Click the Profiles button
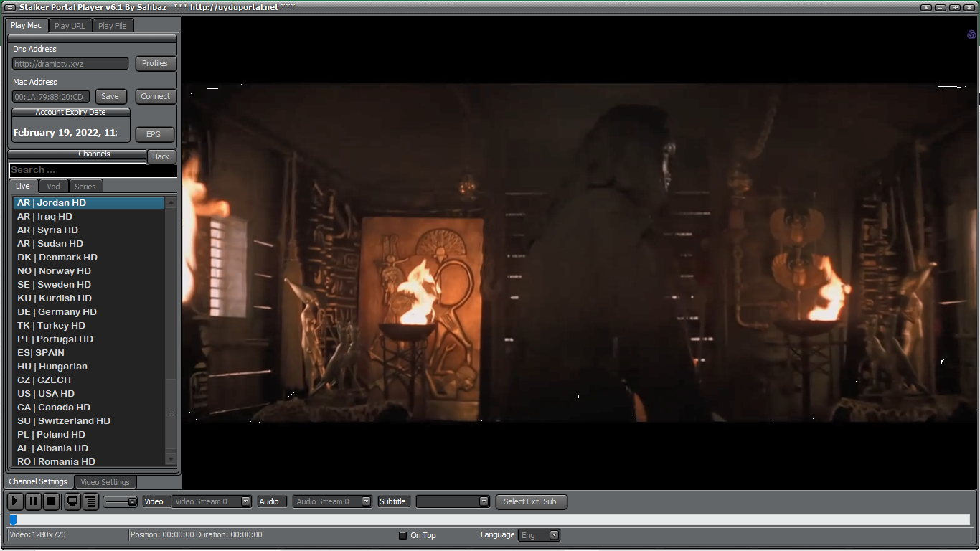This screenshot has width=980, height=551. click(155, 63)
